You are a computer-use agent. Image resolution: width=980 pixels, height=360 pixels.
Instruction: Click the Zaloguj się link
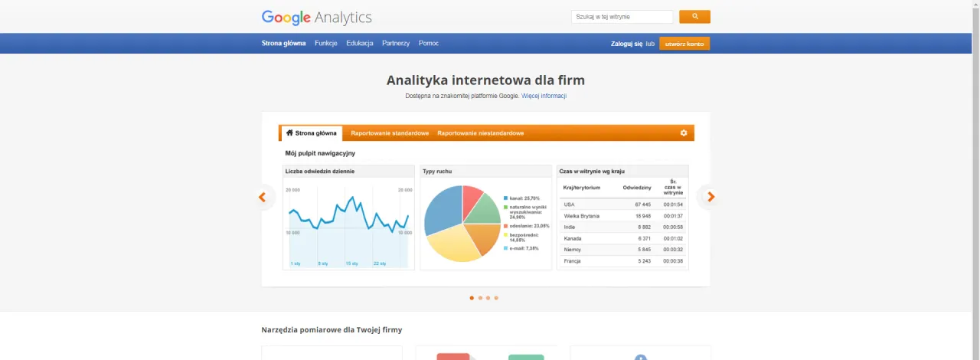(x=626, y=44)
